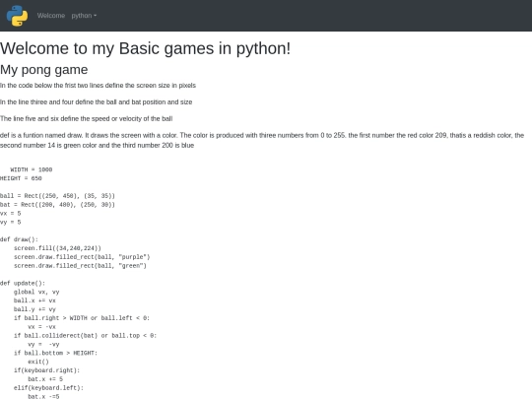Click the 'vy = 5' code line
The height and width of the screenshot is (399, 532).
[11, 223]
